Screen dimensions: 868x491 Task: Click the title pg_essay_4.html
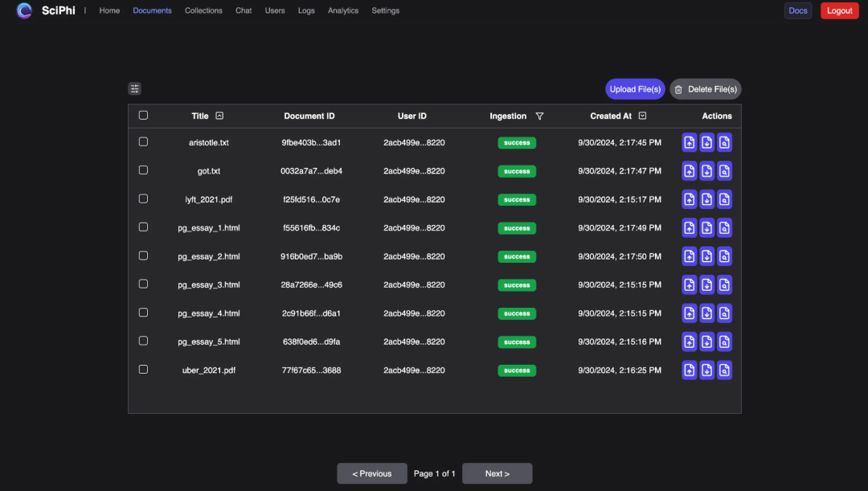pos(209,313)
